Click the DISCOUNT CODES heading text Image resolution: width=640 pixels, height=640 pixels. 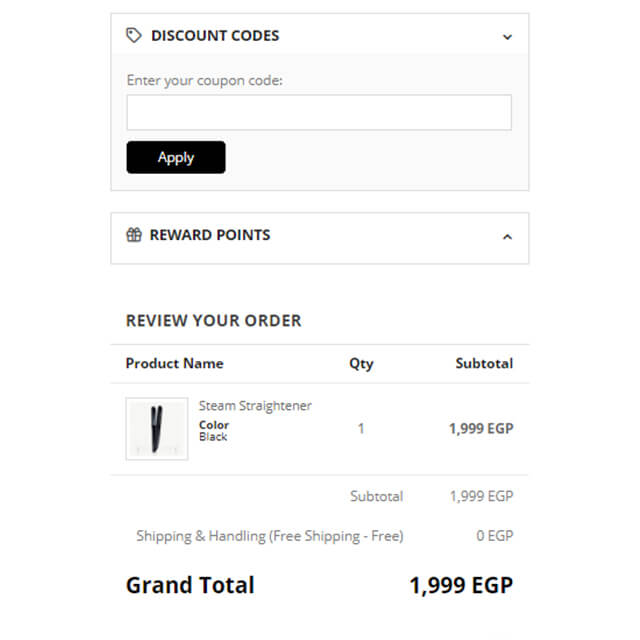point(215,36)
